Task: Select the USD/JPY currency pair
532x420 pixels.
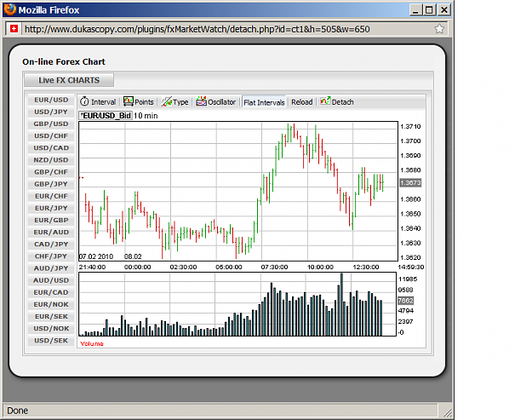Action: (x=51, y=112)
